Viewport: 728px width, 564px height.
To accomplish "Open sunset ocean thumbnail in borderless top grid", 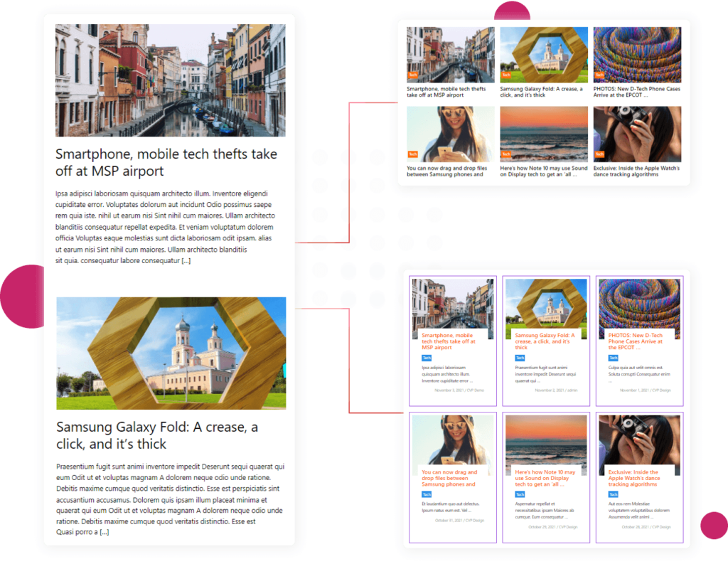I will coord(544,134).
